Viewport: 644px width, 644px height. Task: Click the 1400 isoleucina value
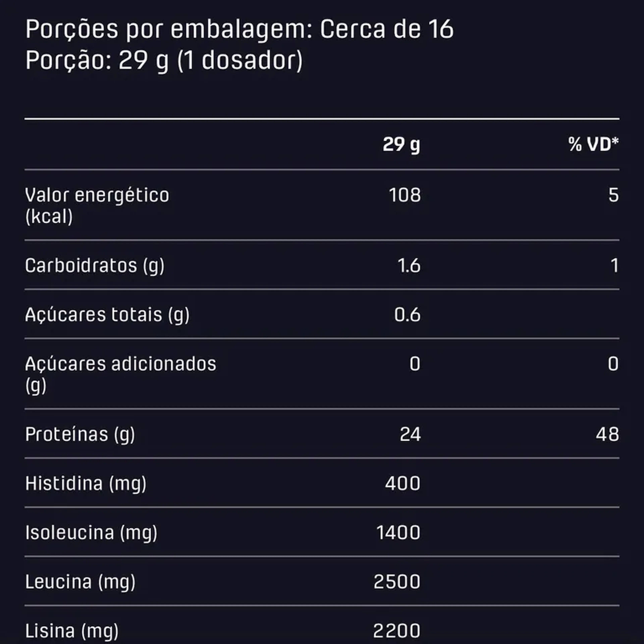[x=398, y=532]
